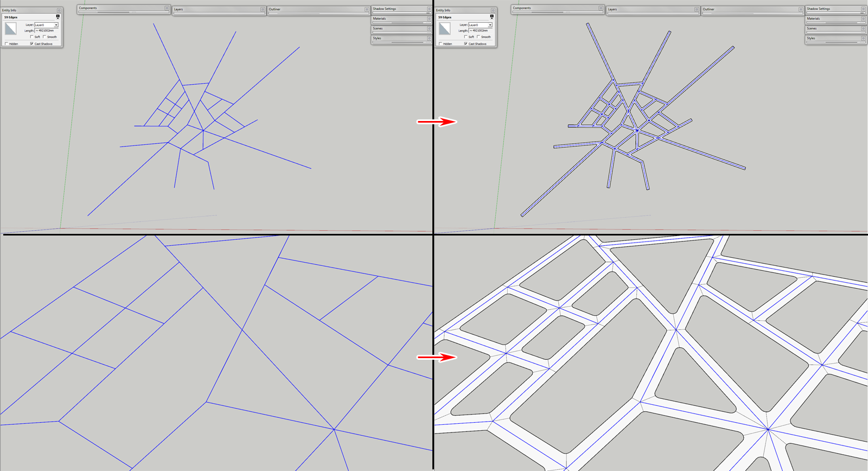
Task: Click the Length field in right Entity Info
Action: coord(481,31)
